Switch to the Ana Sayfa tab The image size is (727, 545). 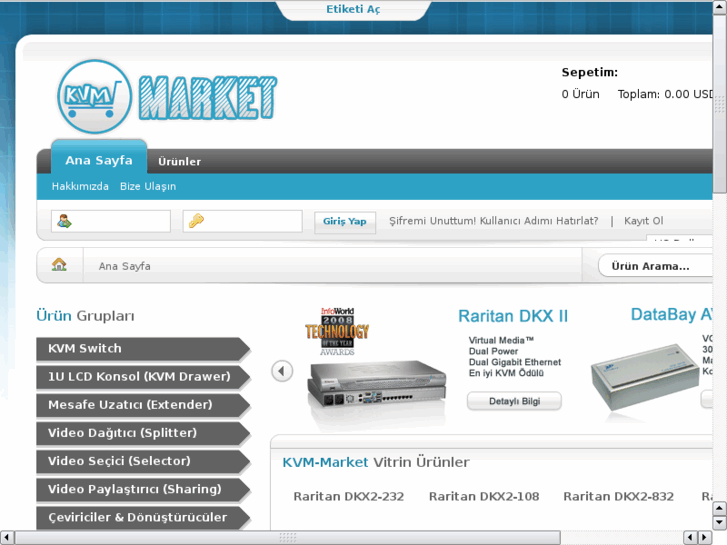click(99, 160)
